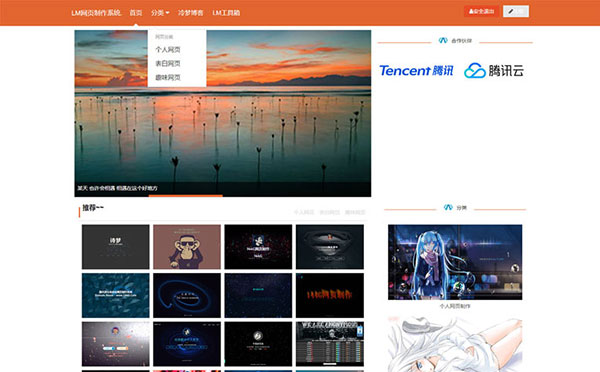Click the red 安全退出 logout button
The image size is (600, 372).
click(481, 11)
